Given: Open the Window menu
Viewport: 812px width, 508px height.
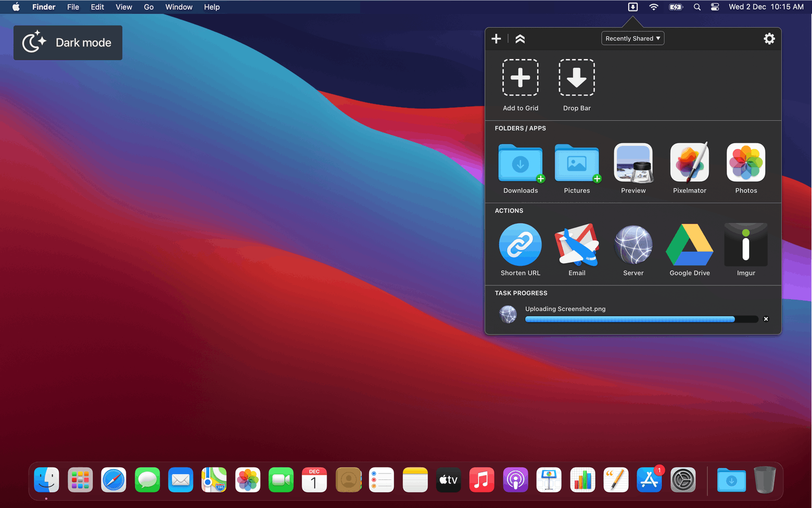Looking at the screenshot, I should click(179, 7).
